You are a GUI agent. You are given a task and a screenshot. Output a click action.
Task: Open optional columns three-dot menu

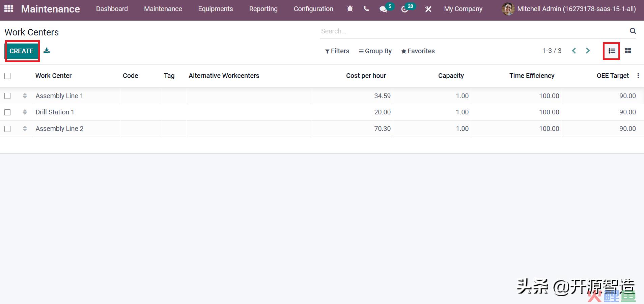pos(638,76)
